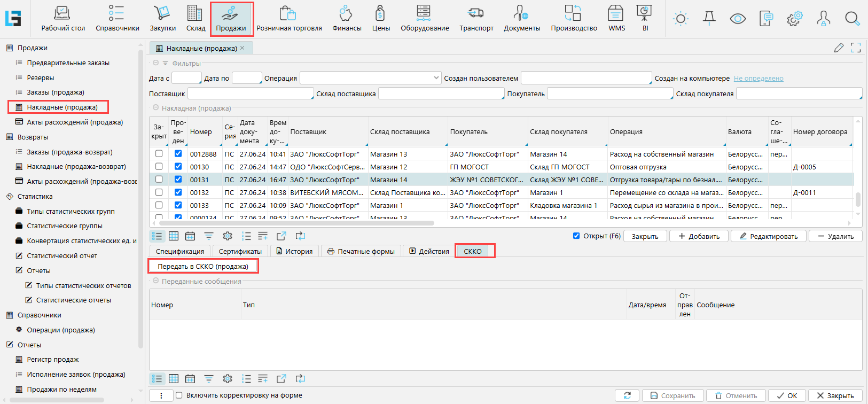Collapse the Фильтры section

[156, 63]
